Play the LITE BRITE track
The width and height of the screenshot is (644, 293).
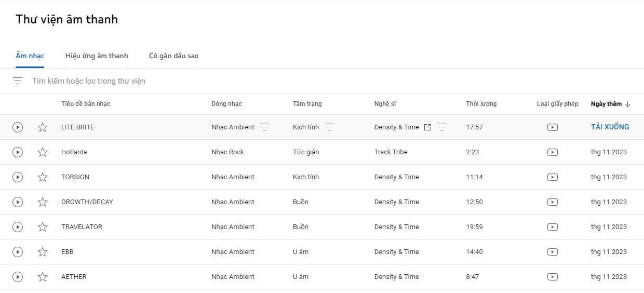pos(18,127)
